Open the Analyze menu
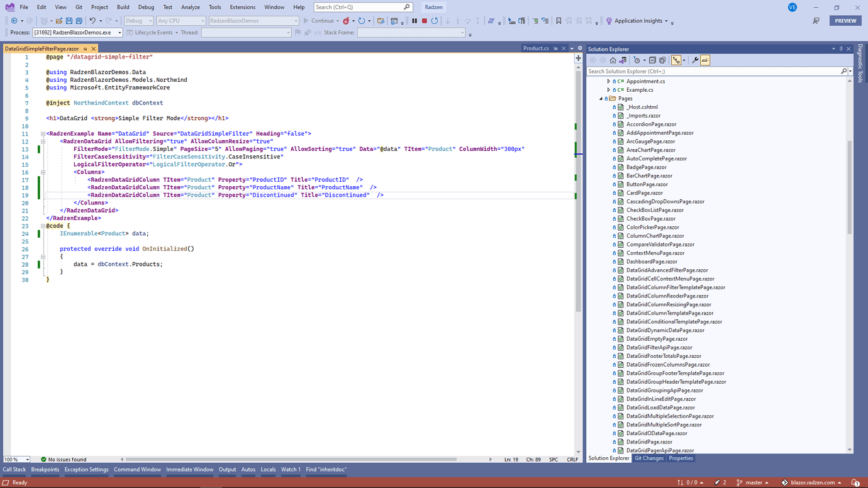The width and height of the screenshot is (868, 488). click(x=191, y=8)
